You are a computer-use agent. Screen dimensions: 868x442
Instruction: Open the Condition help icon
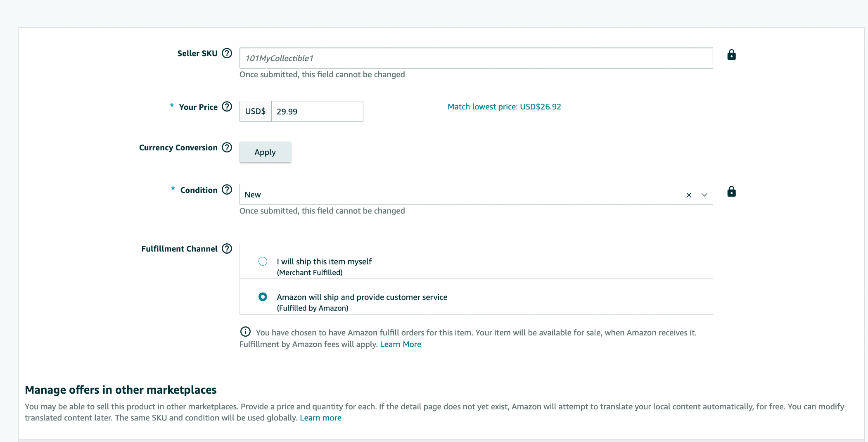pyautogui.click(x=227, y=190)
